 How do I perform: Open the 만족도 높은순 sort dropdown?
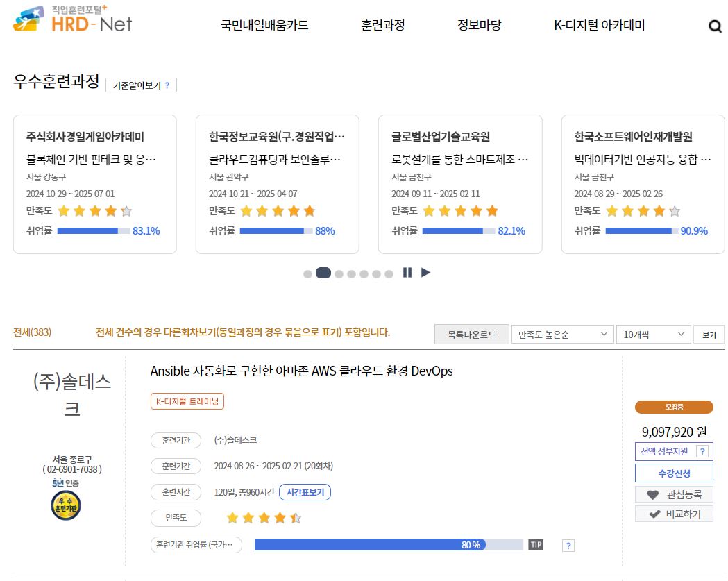[x=562, y=335]
